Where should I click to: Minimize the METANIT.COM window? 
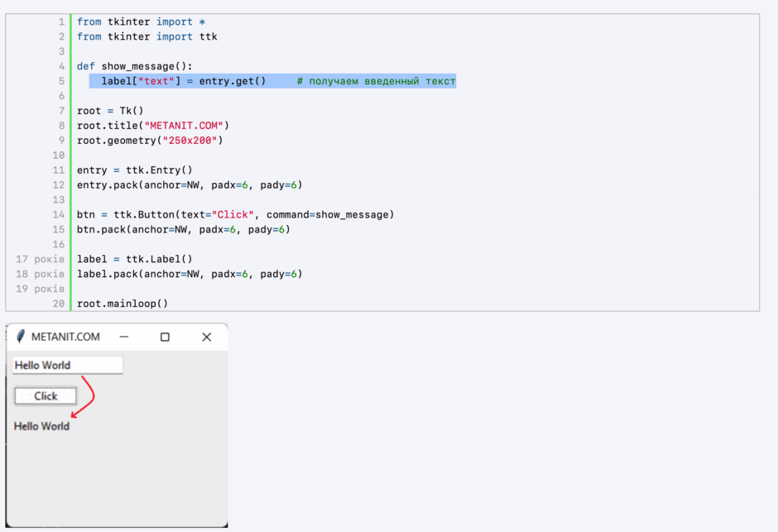pyautogui.click(x=124, y=337)
